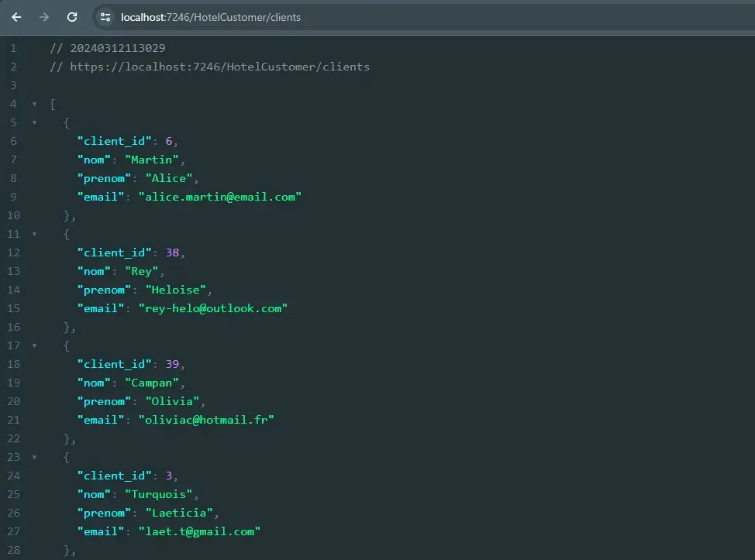Collapse the Turquois client object on line 23
The width and height of the screenshot is (755, 560).
point(34,457)
